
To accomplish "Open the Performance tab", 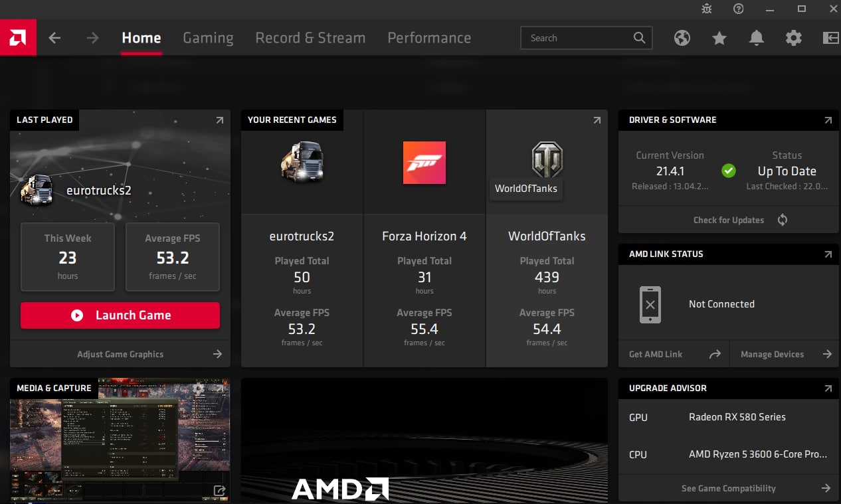I will pos(429,38).
